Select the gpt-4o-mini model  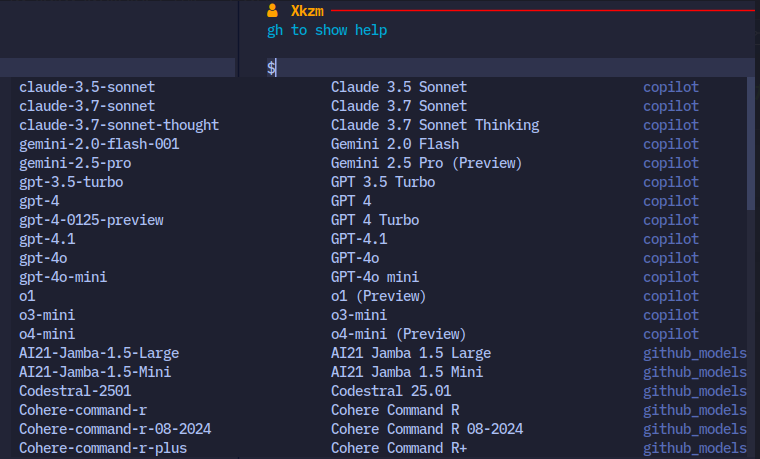[x=63, y=277]
